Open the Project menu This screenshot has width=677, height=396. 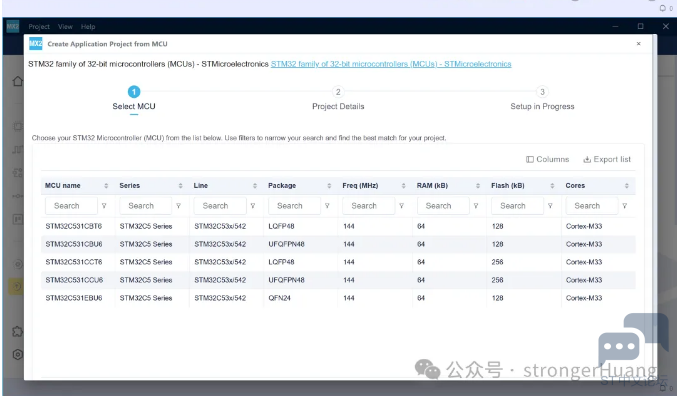39,27
